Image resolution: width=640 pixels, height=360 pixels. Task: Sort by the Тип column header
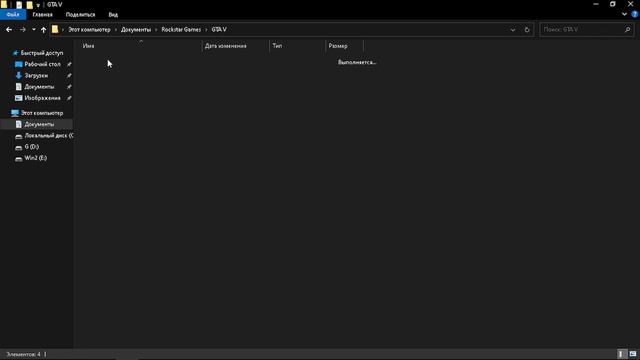tap(277, 46)
